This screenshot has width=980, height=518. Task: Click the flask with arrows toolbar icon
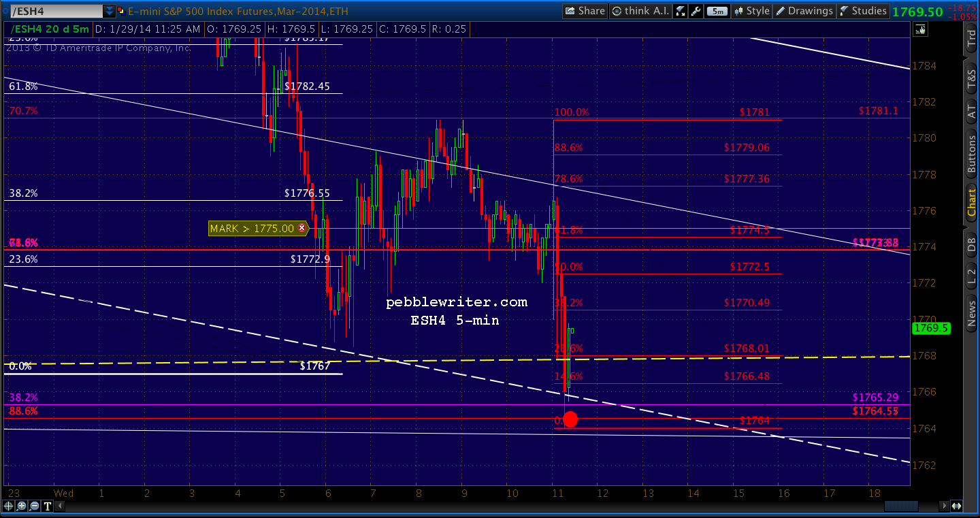click(681, 11)
